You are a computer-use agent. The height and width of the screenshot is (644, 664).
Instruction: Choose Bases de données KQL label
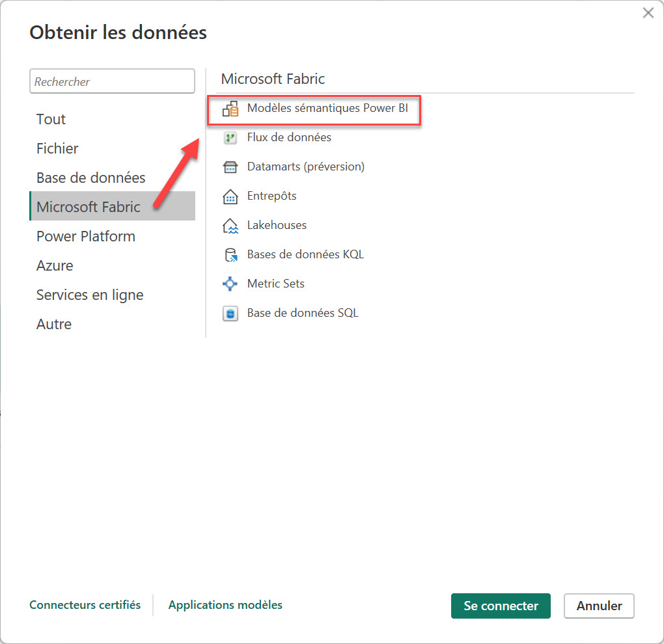[305, 254]
